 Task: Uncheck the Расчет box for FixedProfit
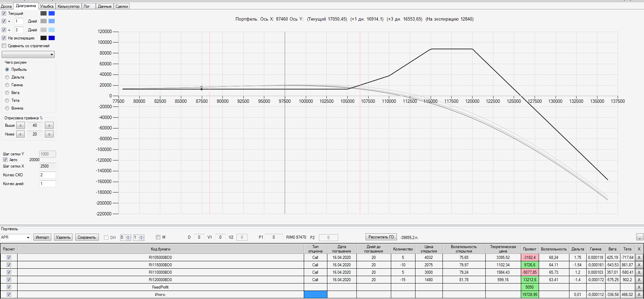click(9, 287)
